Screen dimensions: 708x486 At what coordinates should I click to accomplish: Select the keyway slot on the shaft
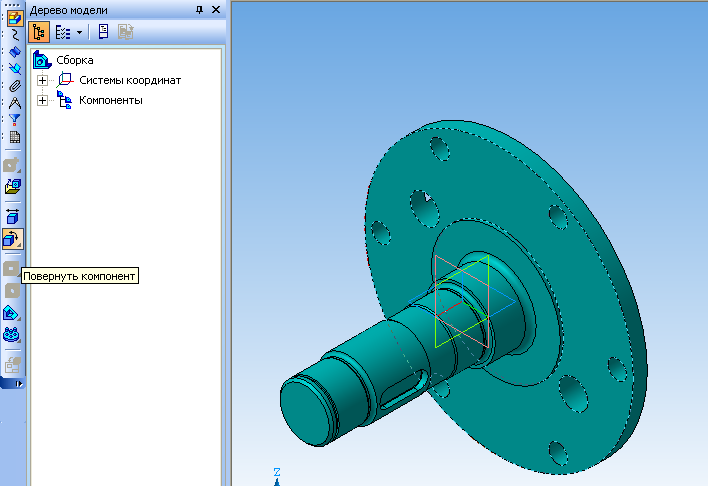tap(405, 389)
